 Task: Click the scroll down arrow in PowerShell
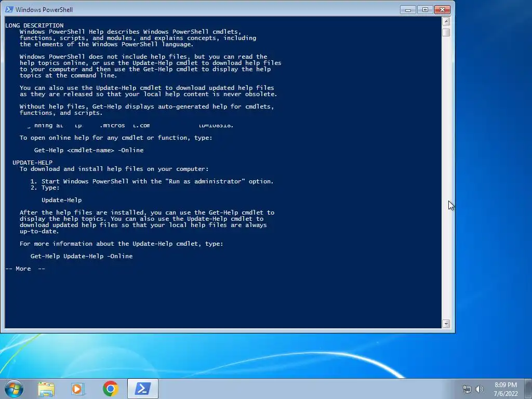[x=446, y=324]
